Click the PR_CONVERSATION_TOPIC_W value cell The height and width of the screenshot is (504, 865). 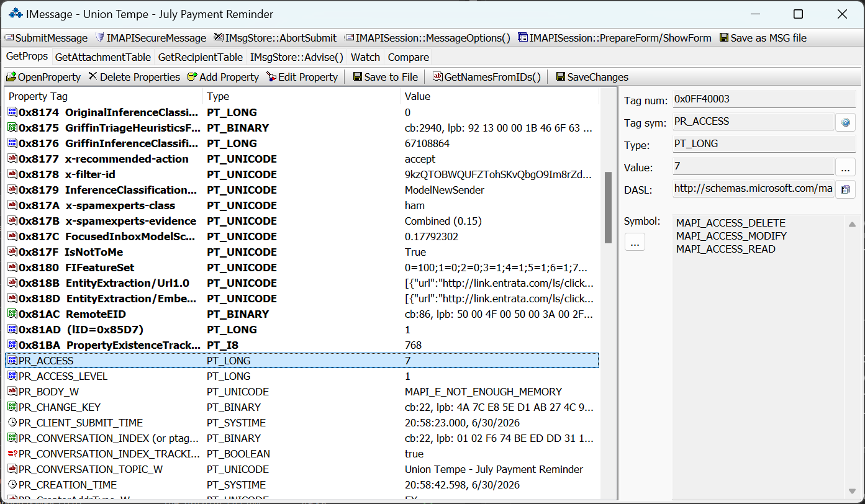[494, 469]
